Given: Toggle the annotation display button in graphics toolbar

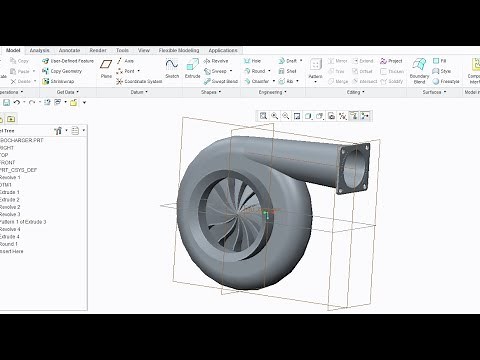Looking at the screenshot, I should click(x=354, y=116).
